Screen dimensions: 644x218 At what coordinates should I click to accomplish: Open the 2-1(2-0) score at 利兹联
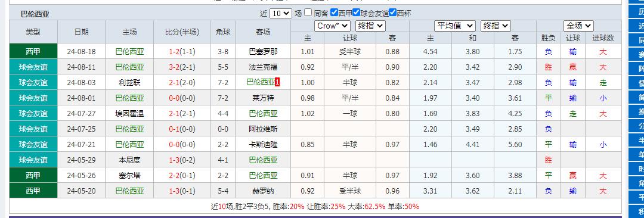182,83
